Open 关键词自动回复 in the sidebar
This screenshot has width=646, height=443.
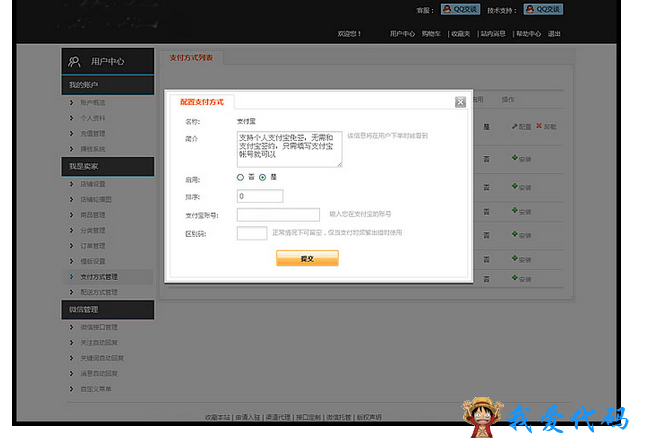[x=102, y=358]
